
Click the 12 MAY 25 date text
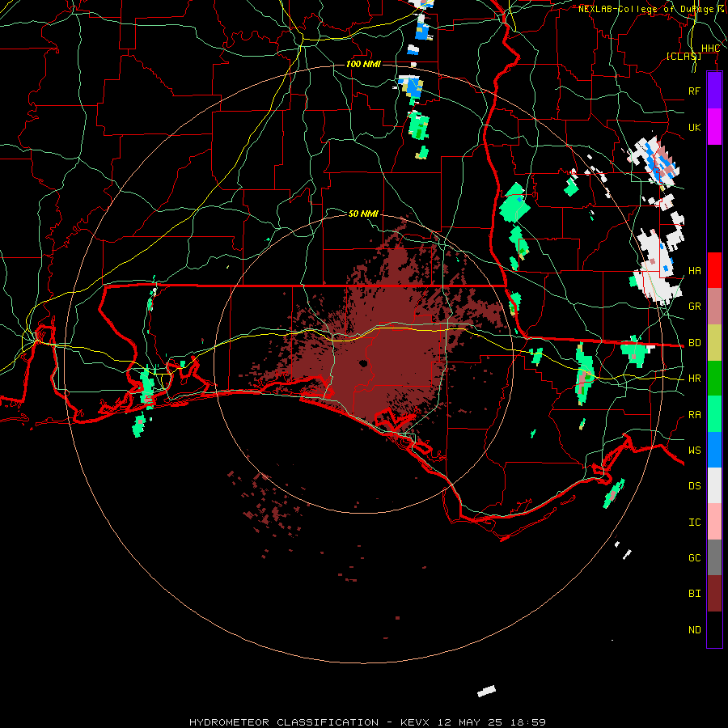point(470,722)
